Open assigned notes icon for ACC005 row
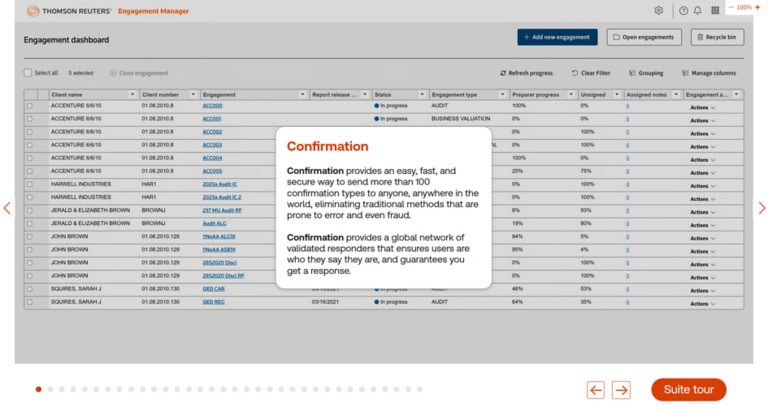Viewport: 768px width, 410px height. pos(627,171)
